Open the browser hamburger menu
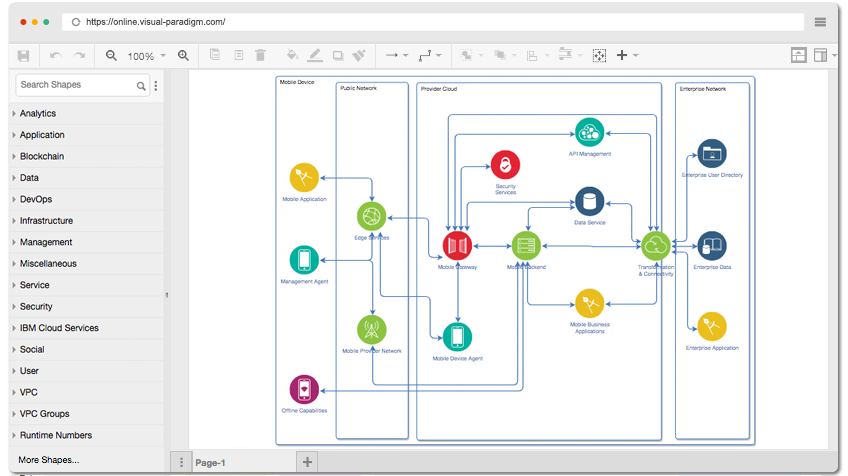Screen dimensions: 848x476 coord(820,22)
